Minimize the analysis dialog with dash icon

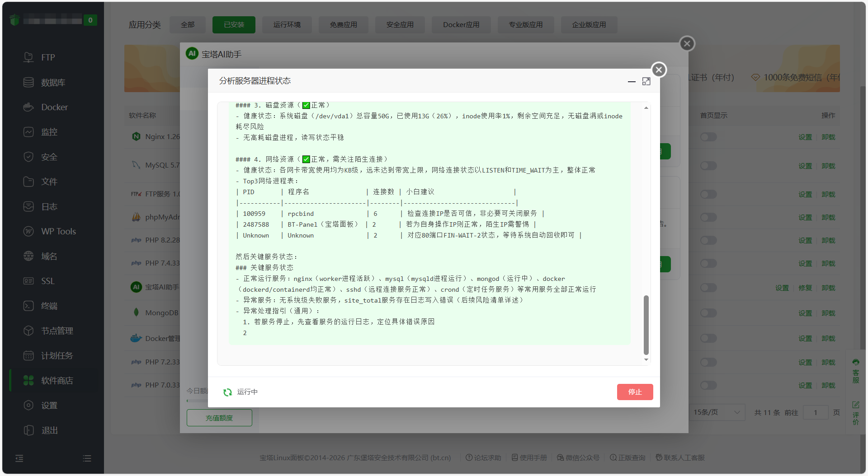632,81
